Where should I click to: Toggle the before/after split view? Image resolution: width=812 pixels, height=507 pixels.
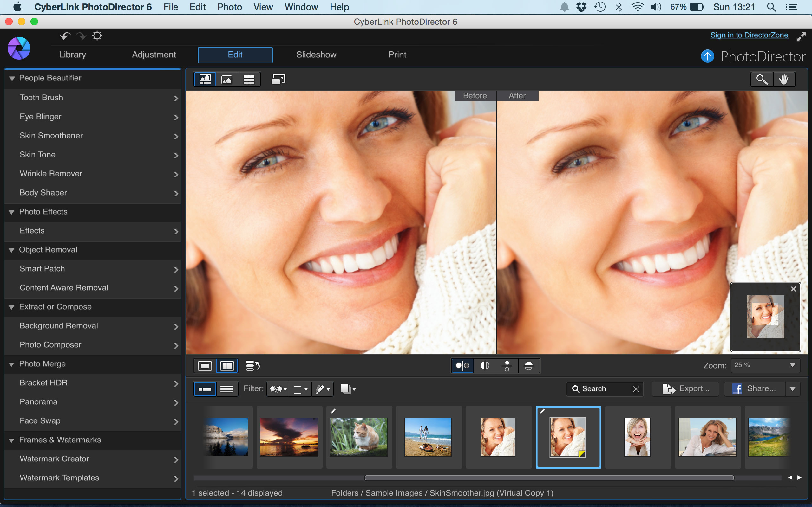tap(227, 365)
